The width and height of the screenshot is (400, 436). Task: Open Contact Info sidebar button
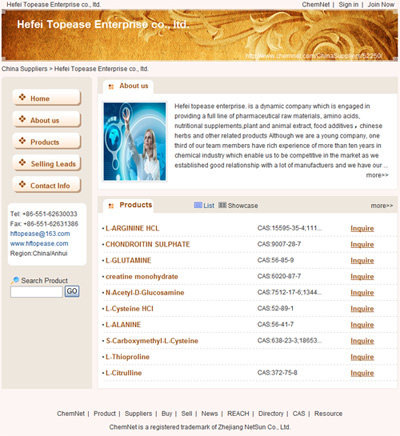47,185
